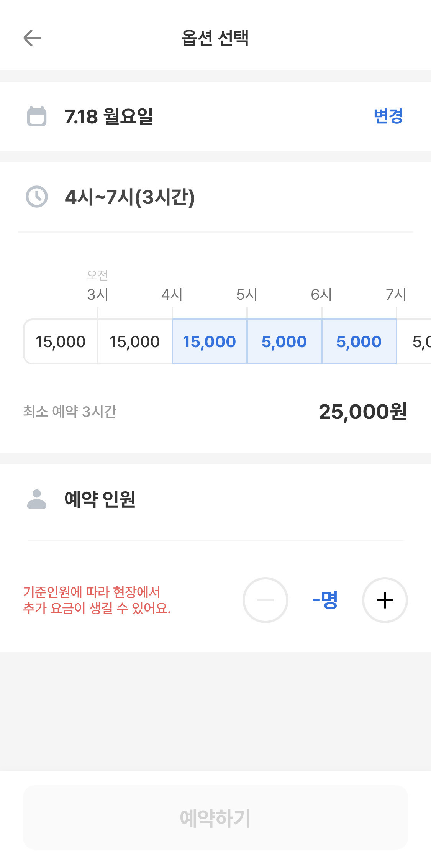Click the 5시 timeline hour label
Viewport: 431px width, 868px height.
pyautogui.click(x=247, y=294)
